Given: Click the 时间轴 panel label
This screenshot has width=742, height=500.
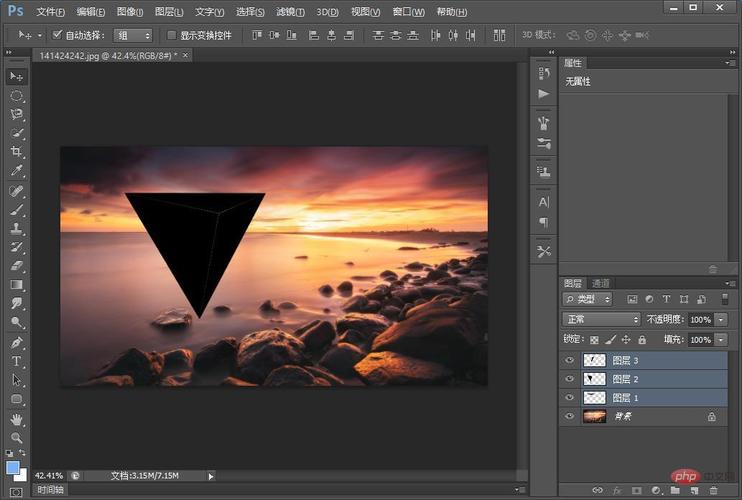Looking at the screenshot, I should [x=52, y=491].
